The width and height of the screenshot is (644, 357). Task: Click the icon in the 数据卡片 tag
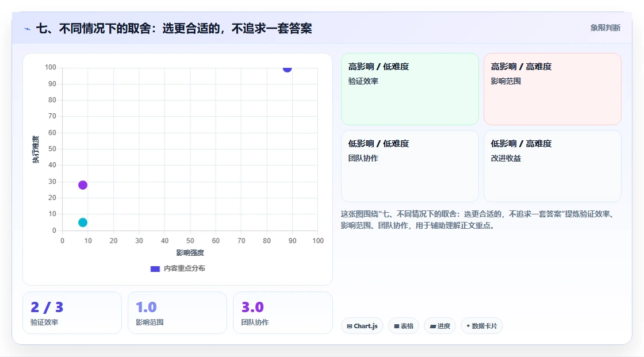pyautogui.click(x=468, y=326)
